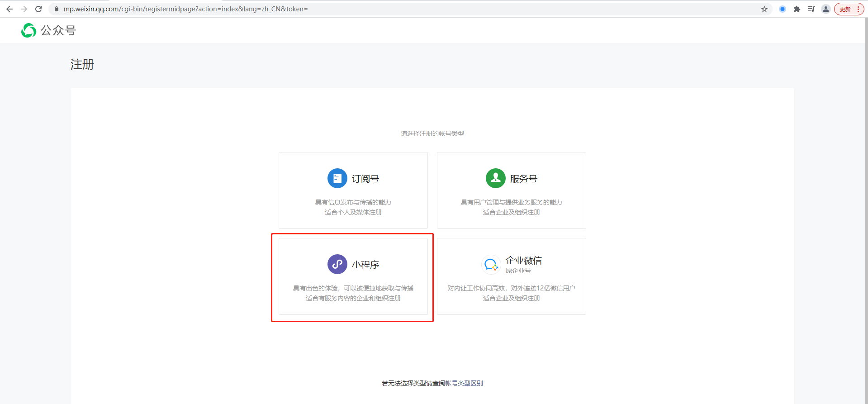This screenshot has height=404, width=868.
Task: Click the browser forward arrow
Action: [24, 9]
